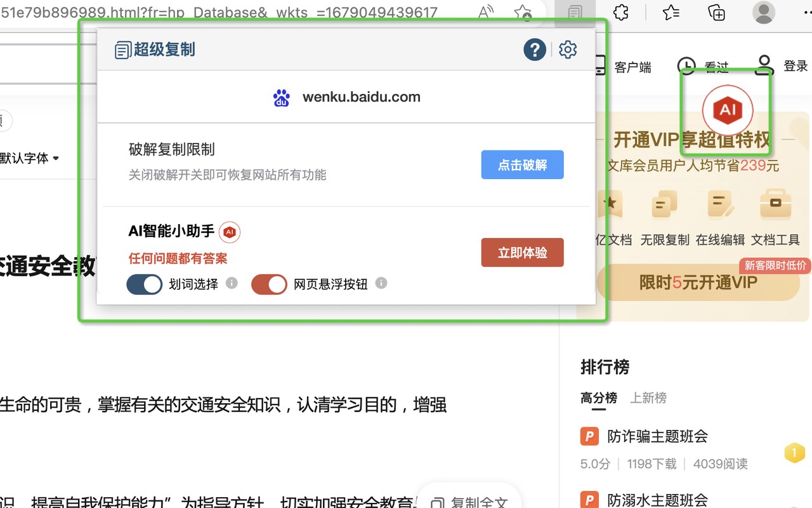Click the Baidu paw logo in popup
Screen dimensions: 812x508
[x=282, y=98]
